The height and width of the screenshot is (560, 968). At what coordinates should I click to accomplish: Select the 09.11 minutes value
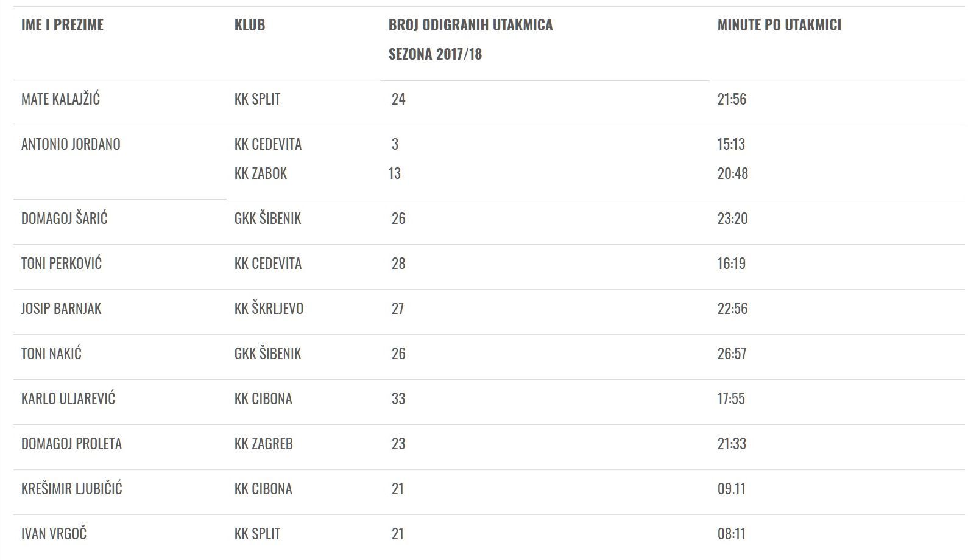tap(731, 489)
